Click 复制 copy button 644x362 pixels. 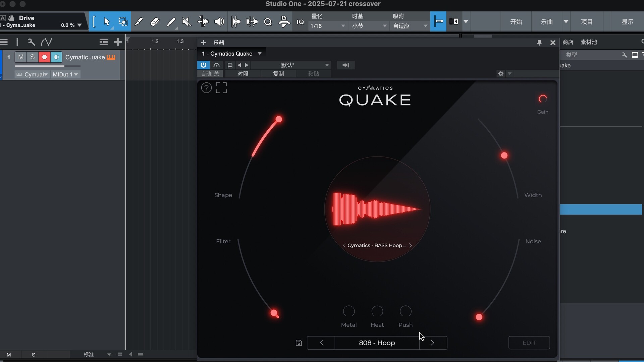coord(278,74)
